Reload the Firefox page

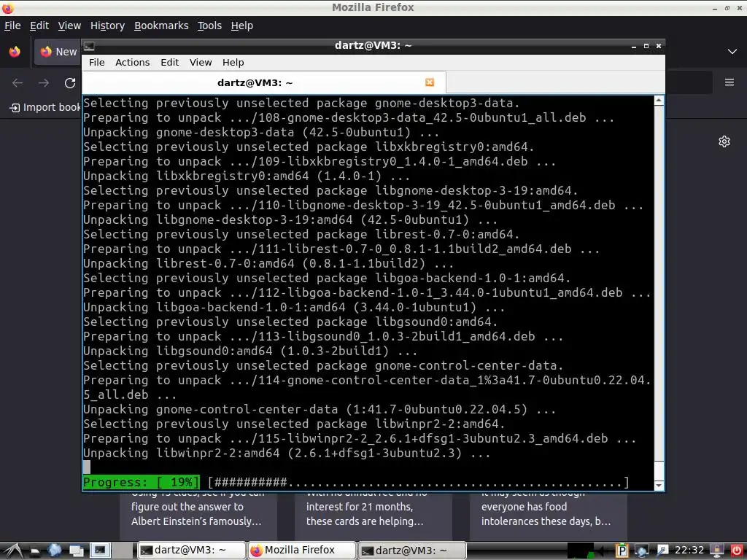pyautogui.click(x=70, y=83)
